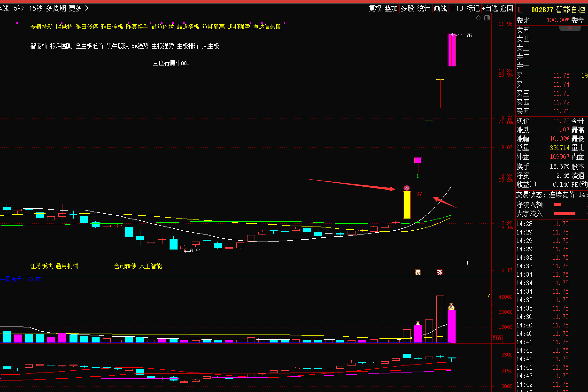Screen dimensions: 588x392
Task: Open the 人工智能 concept link
Action: pyautogui.click(x=151, y=266)
